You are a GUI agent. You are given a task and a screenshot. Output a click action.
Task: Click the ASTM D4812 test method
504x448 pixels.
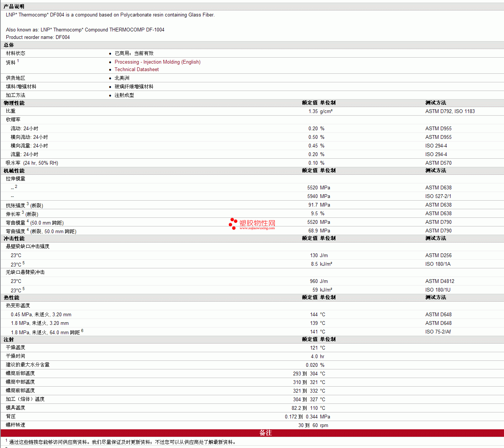[440, 281]
